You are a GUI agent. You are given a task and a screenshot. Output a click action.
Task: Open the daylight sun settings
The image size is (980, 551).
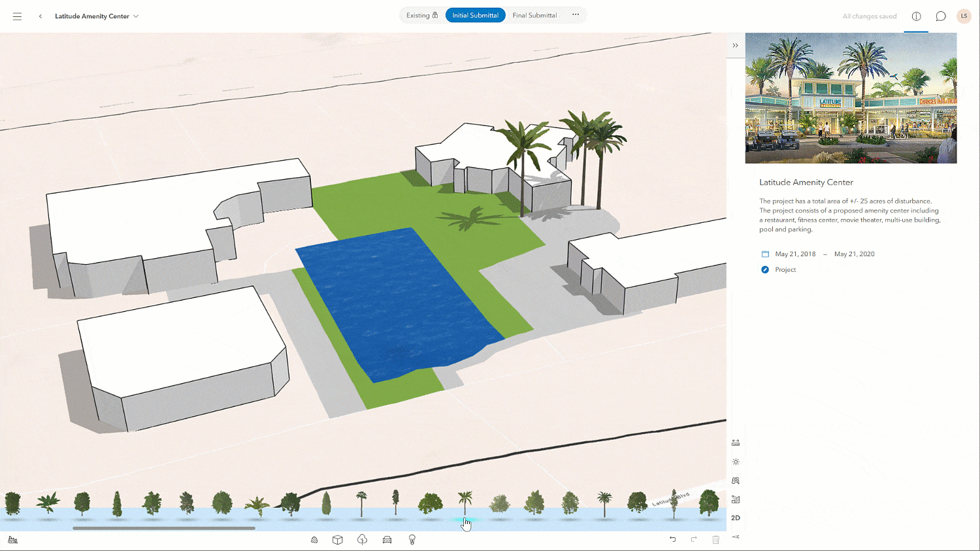736,461
